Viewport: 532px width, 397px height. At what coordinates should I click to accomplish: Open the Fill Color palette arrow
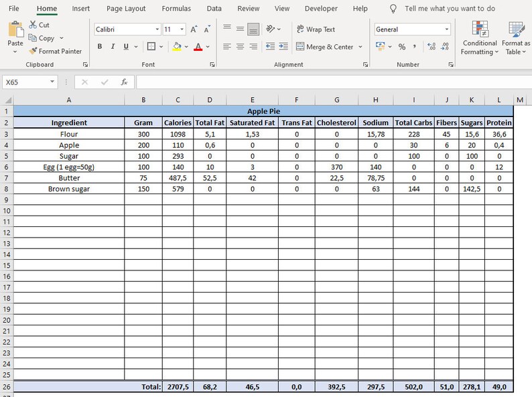(186, 46)
